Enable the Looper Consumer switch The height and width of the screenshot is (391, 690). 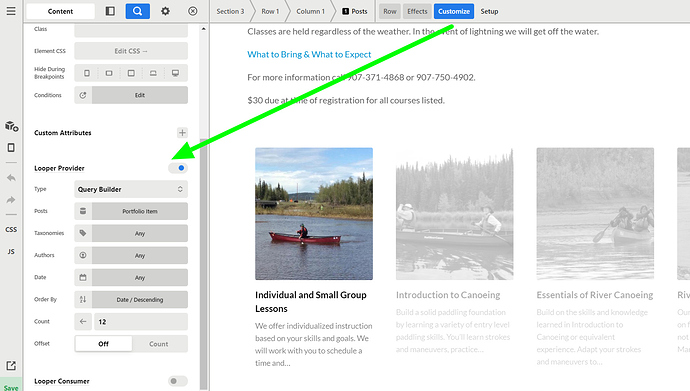pyautogui.click(x=178, y=381)
